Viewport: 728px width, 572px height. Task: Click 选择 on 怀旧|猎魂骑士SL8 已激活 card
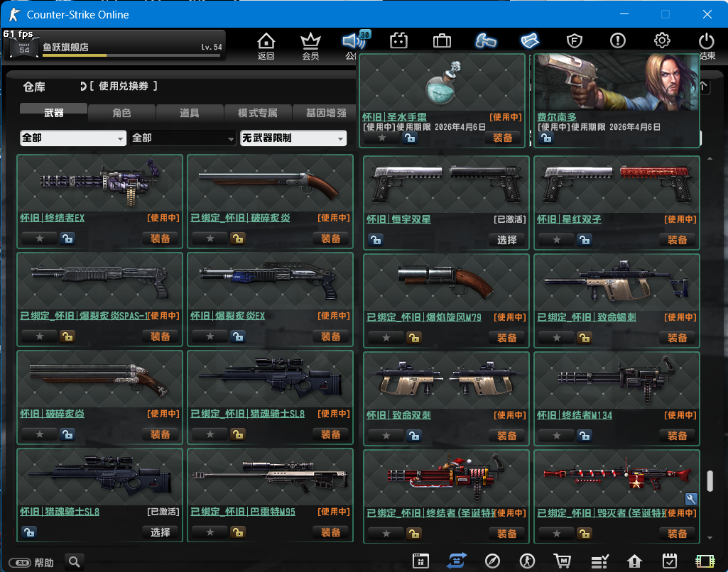coord(161,532)
